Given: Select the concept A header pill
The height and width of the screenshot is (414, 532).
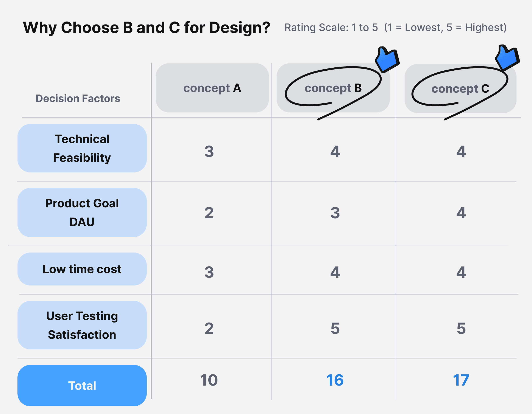Looking at the screenshot, I should [x=212, y=88].
